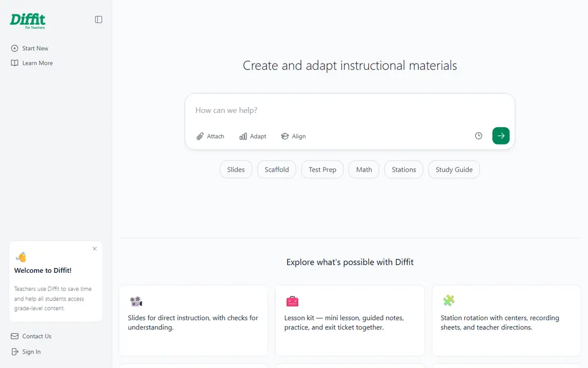Focus the How can we help input

tap(350, 110)
